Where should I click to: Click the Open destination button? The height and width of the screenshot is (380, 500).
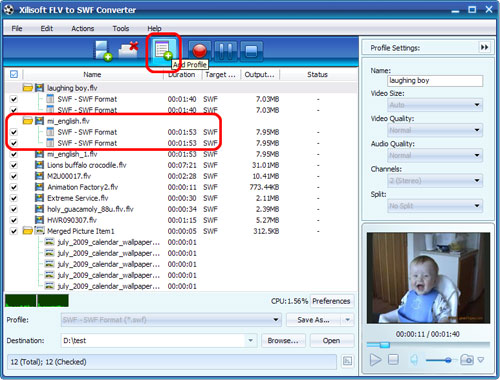pos(331,341)
